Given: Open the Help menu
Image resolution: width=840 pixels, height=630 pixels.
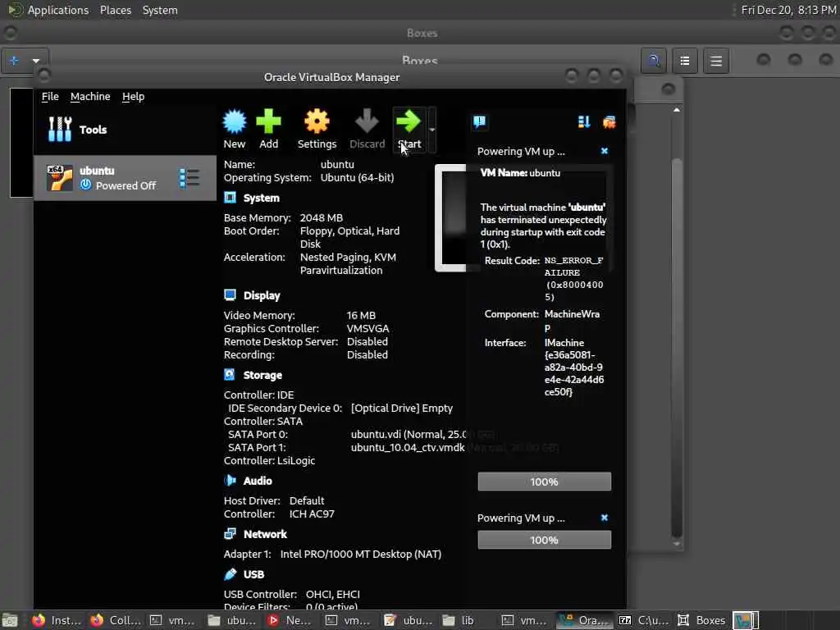Looking at the screenshot, I should pos(134,97).
